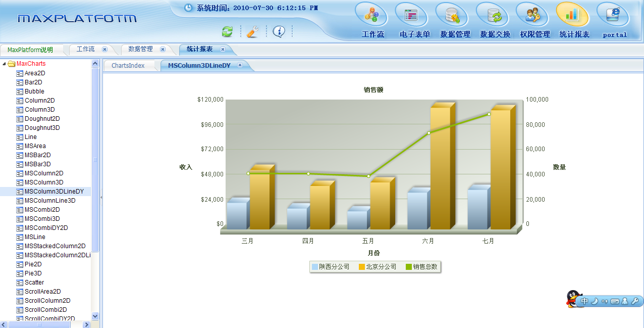Click the 北京分公司 legend swatch
The height and width of the screenshot is (328, 644).
362,267
